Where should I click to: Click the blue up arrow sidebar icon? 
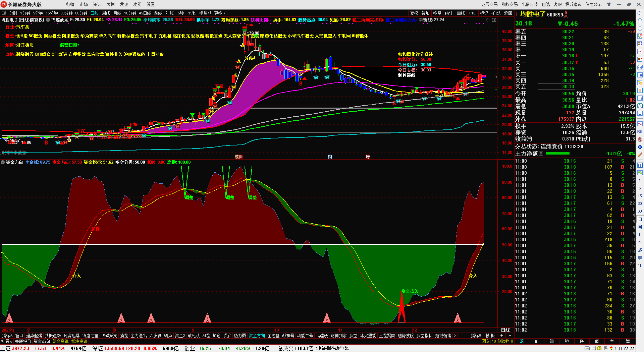pos(640,20)
